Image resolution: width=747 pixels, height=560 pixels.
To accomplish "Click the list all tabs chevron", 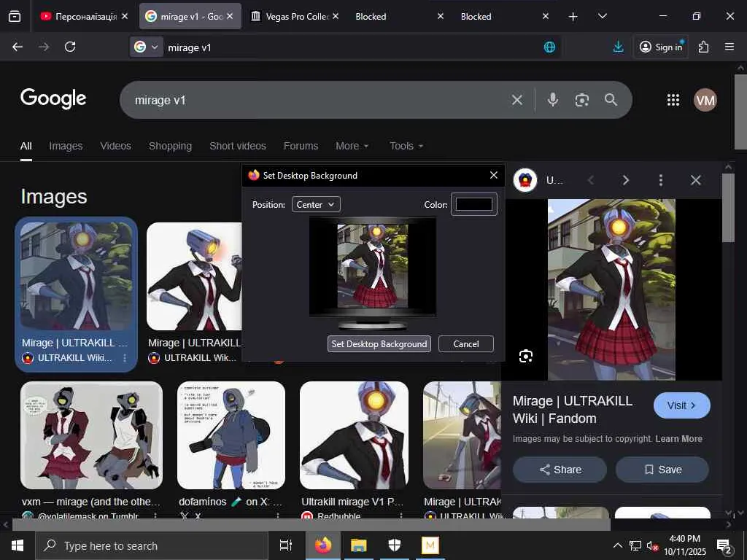I will pyautogui.click(x=603, y=16).
